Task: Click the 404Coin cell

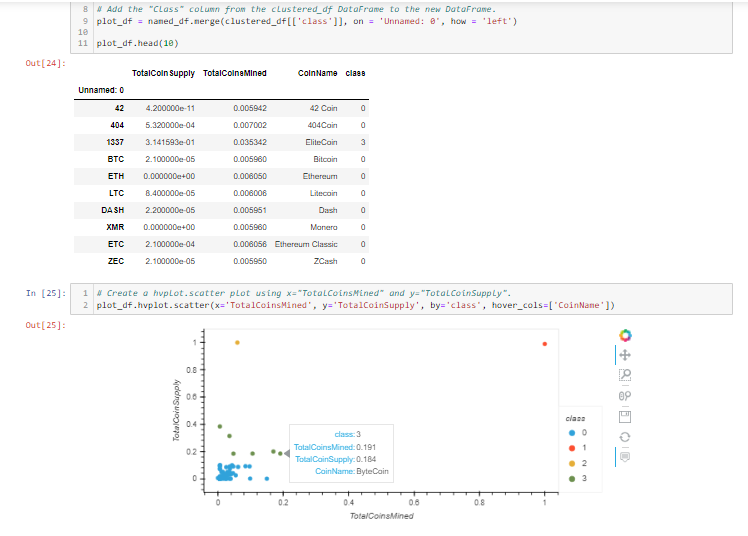Action: tap(322, 125)
